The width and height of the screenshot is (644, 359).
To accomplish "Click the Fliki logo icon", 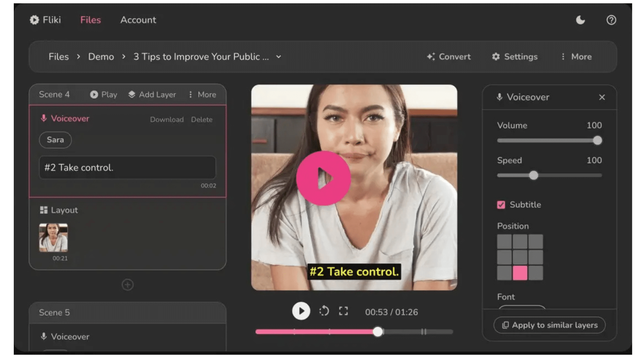I will click(34, 20).
